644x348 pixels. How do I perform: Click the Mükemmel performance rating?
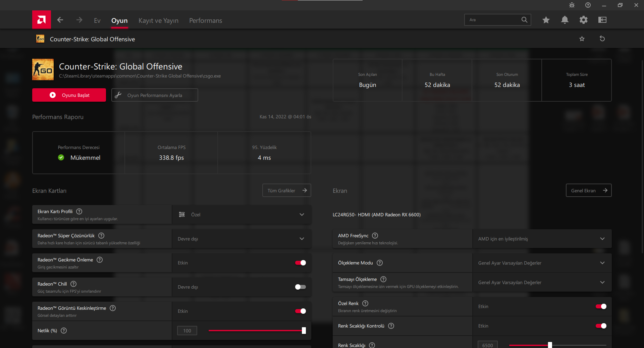coord(85,158)
